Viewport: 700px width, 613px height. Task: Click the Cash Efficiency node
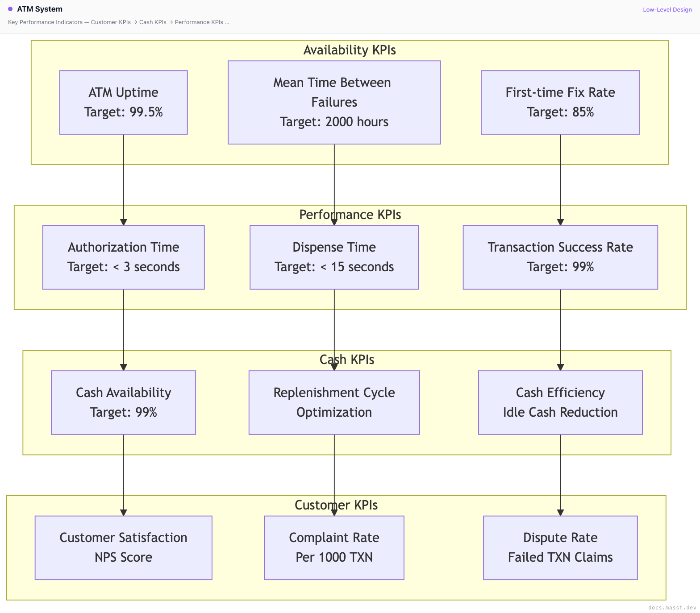[560, 402]
